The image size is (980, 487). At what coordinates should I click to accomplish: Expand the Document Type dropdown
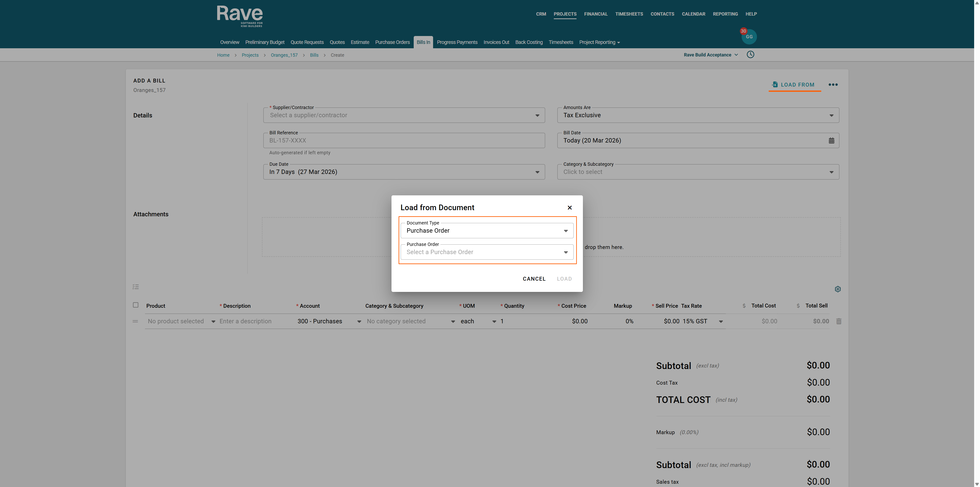487,231
